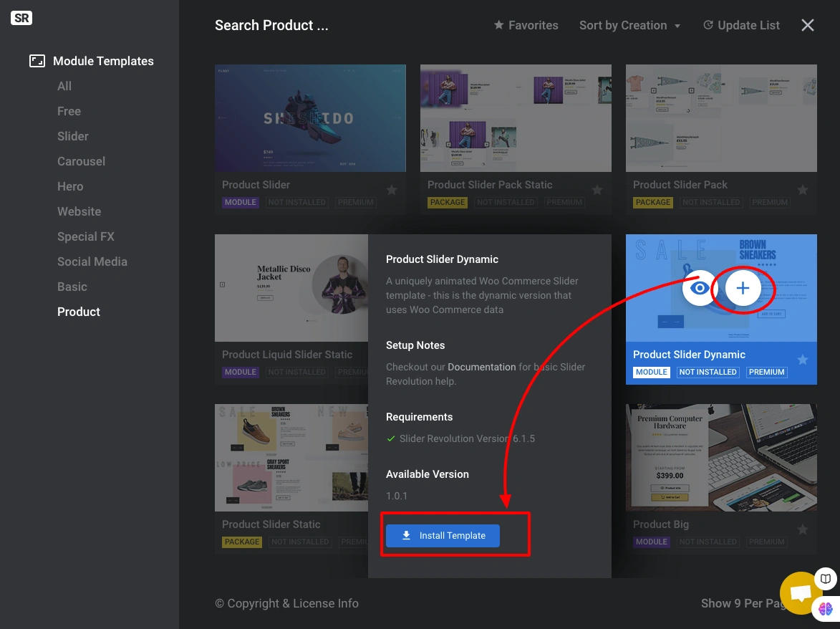This screenshot has width=840, height=629.
Task: Select the Product category
Action: coord(79,312)
